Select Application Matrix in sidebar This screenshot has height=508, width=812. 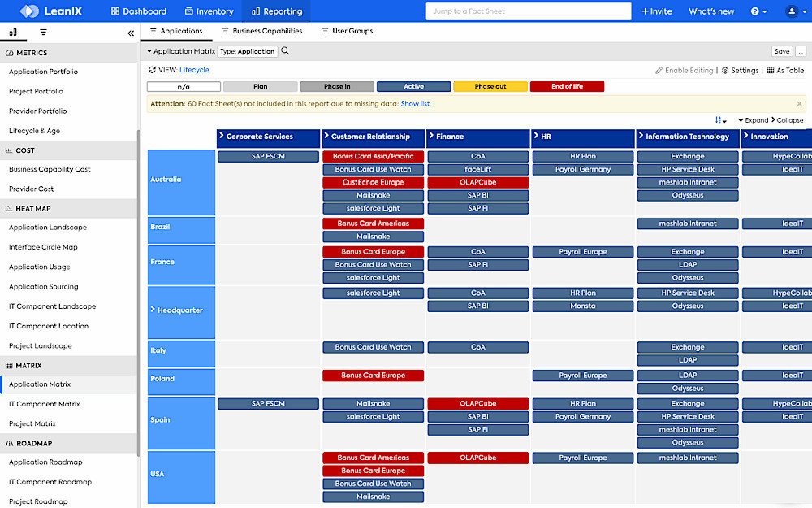pyautogui.click(x=40, y=384)
